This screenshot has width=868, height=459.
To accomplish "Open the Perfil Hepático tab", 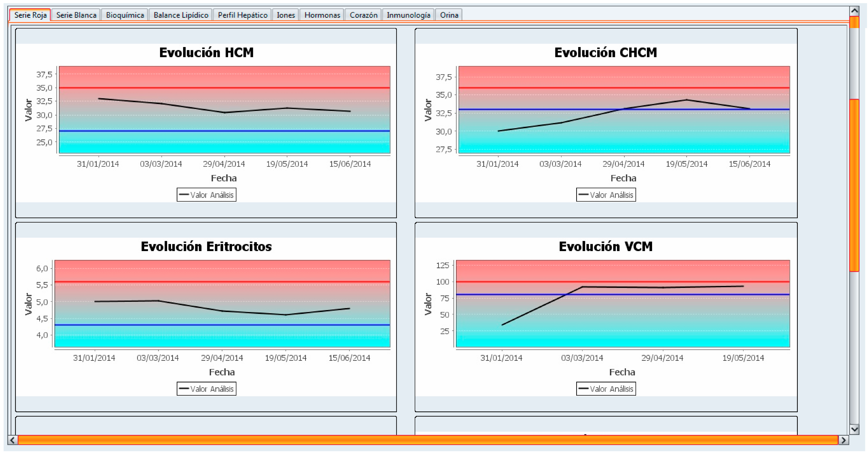I will coord(242,15).
